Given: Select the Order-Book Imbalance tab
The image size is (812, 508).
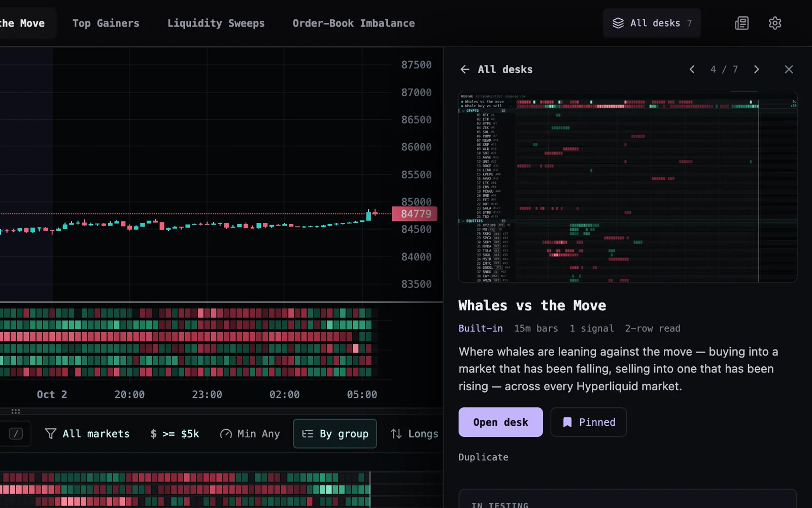Looking at the screenshot, I should pos(353,23).
